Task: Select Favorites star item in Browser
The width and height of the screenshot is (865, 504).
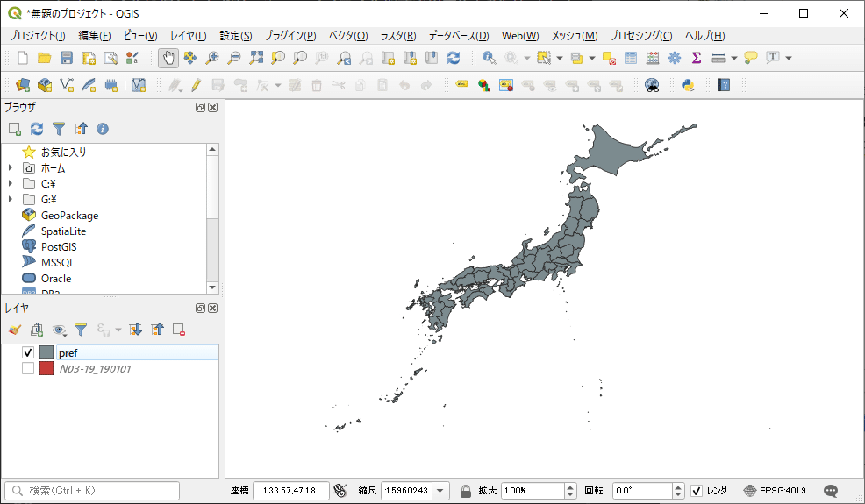Action: (63, 152)
